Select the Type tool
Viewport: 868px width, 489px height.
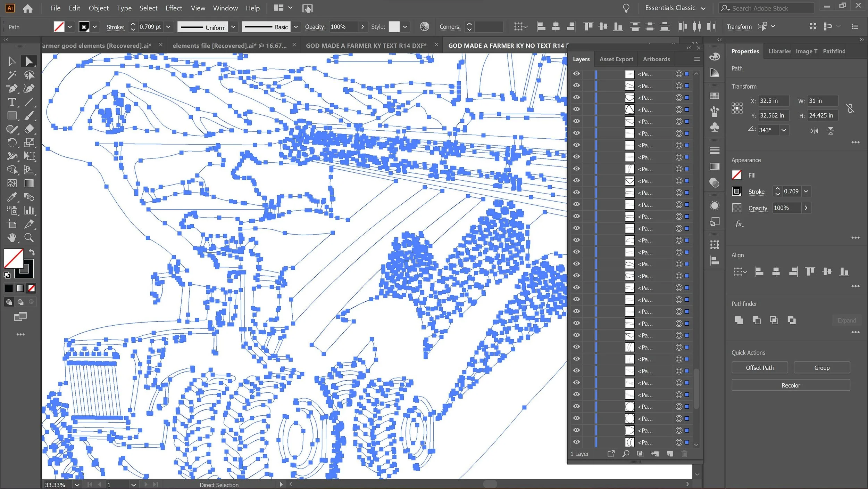click(x=12, y=102)
